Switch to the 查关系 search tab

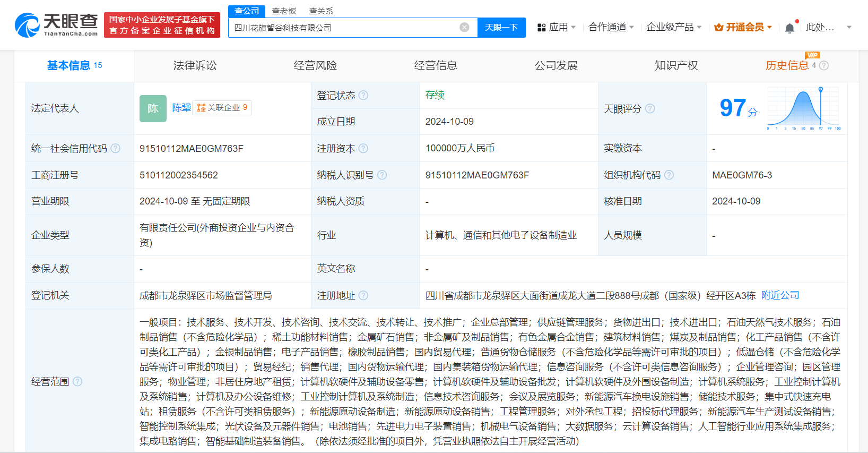click(321, 11)
